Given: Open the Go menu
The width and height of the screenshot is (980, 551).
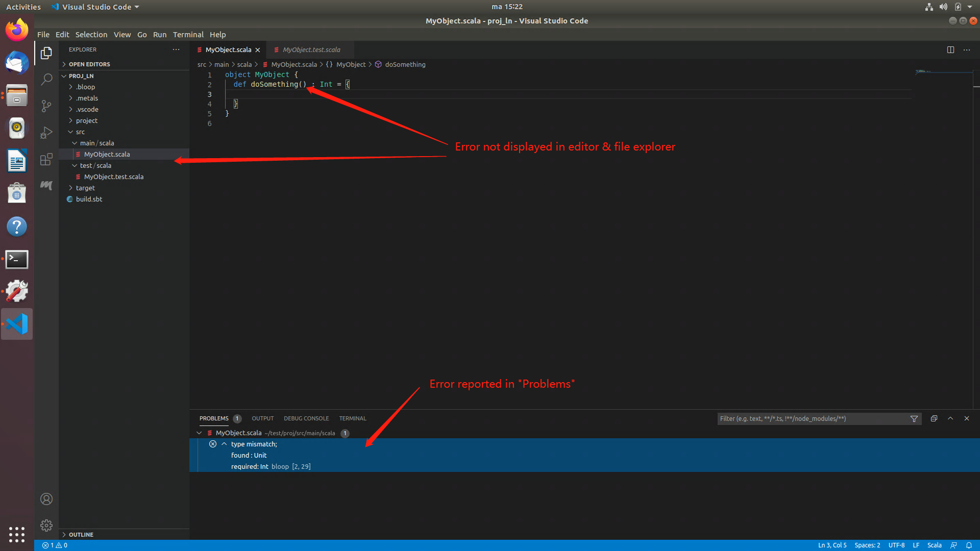Looking at the screenshot, I should point(142,35).
